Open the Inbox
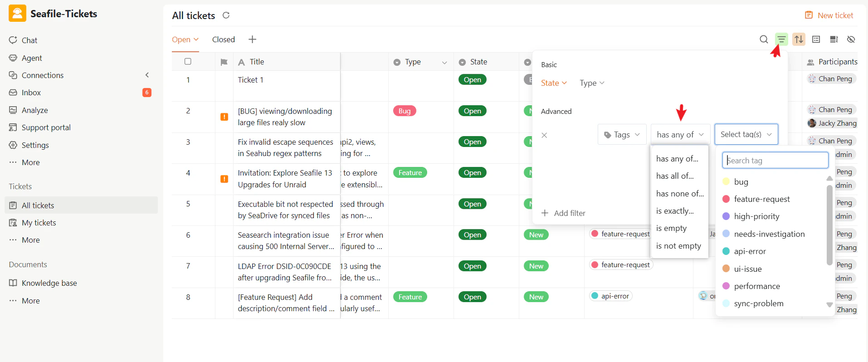868x362 pixels. pyautogui.click(x=31, y=93)
